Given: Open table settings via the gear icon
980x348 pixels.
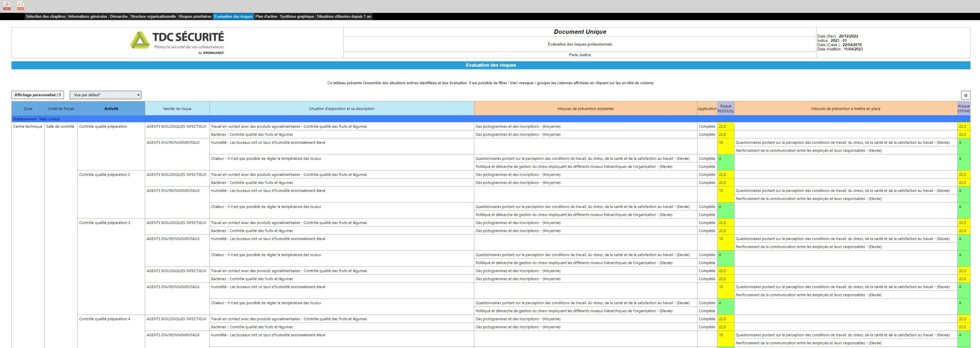Looking at the screenshot, I should (x=966, y=95).
